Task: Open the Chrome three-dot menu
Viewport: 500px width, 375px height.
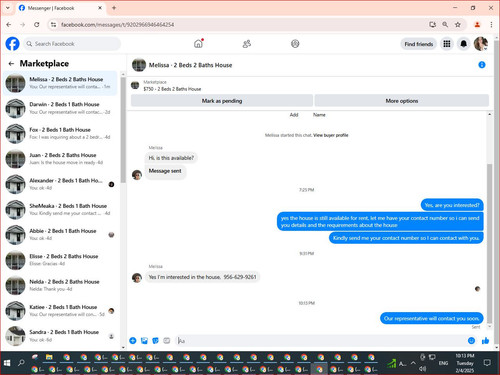Action: (491, 24)
